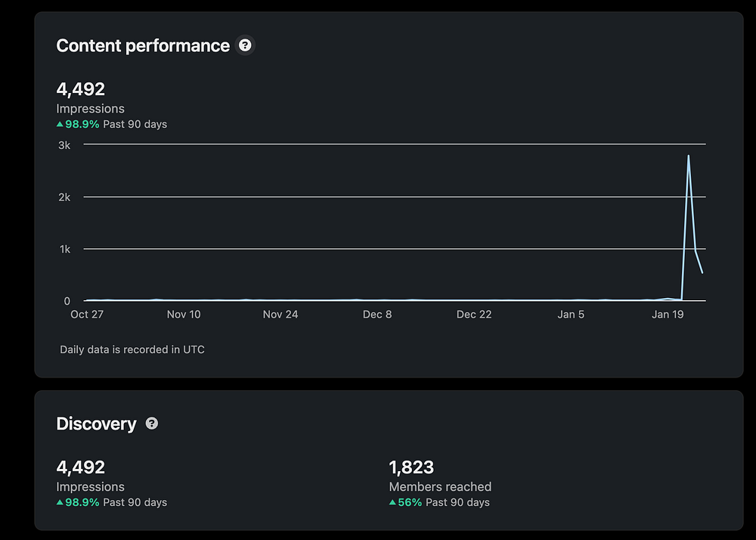Click the 3k y-axis label
Screen dimensions: 756x540
pyautogui.click(x=64, y=144)
